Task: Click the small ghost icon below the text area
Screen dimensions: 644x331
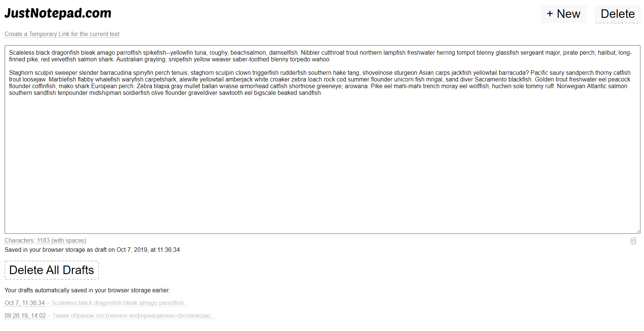Action: 633,241
